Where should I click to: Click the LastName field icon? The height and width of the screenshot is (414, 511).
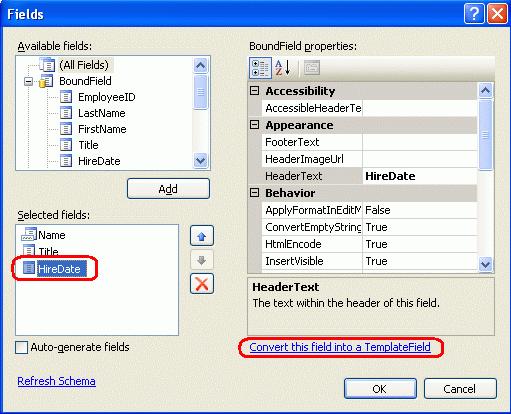coord(66,113)
